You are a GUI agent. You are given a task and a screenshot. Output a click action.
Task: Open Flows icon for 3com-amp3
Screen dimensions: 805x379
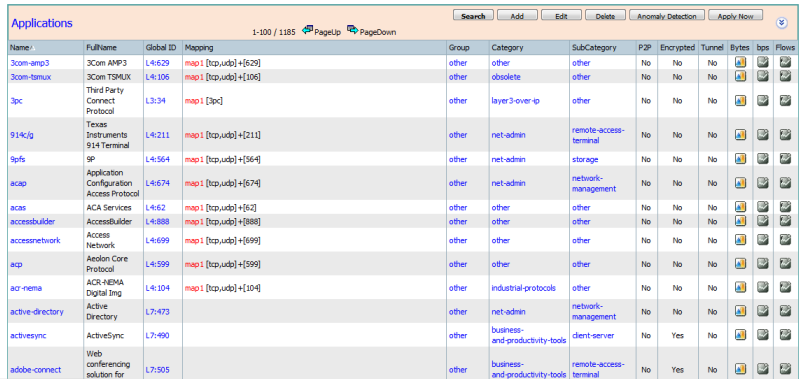[785, 63]
